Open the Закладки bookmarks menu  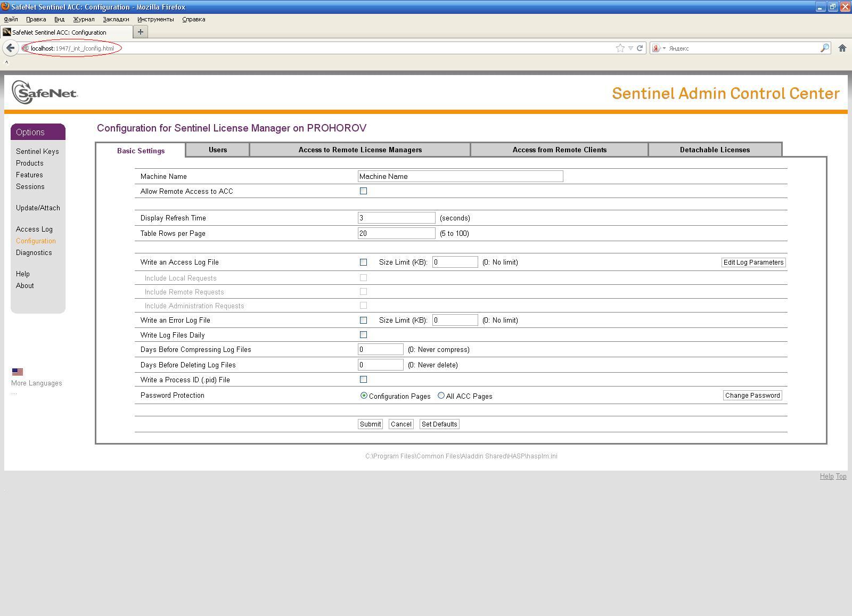click(x=116, y=19)
